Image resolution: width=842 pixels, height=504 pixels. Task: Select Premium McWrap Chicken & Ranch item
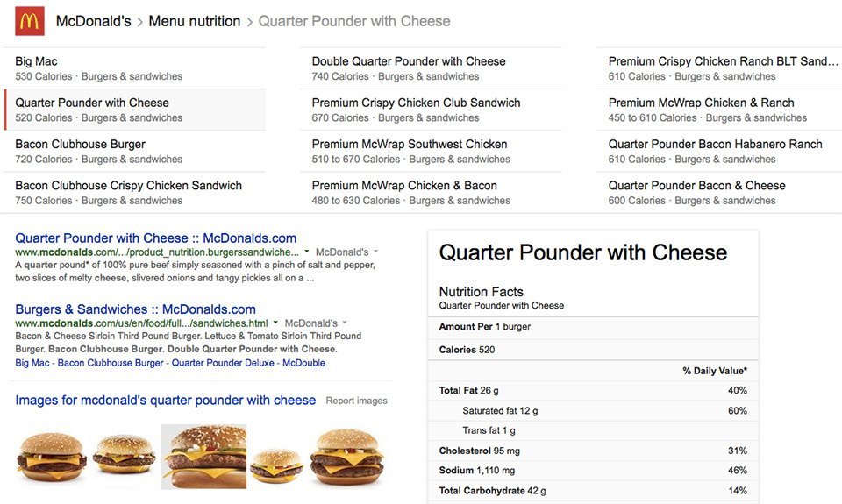(701, 103)
